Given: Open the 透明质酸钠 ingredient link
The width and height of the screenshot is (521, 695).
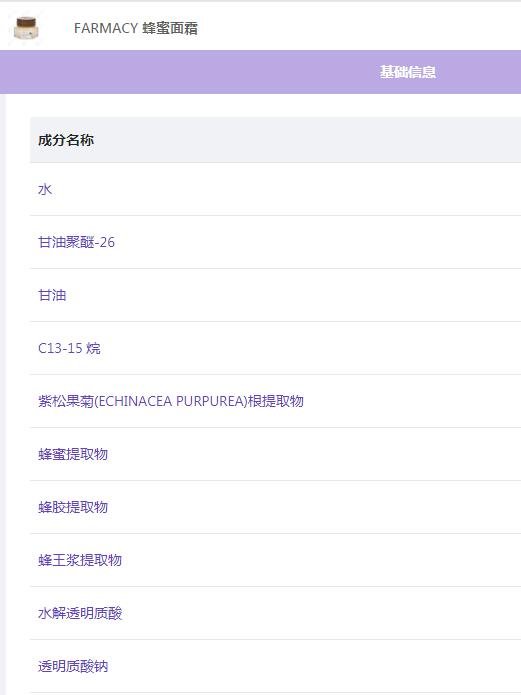Looking at the screenshot, I should 73,666.
